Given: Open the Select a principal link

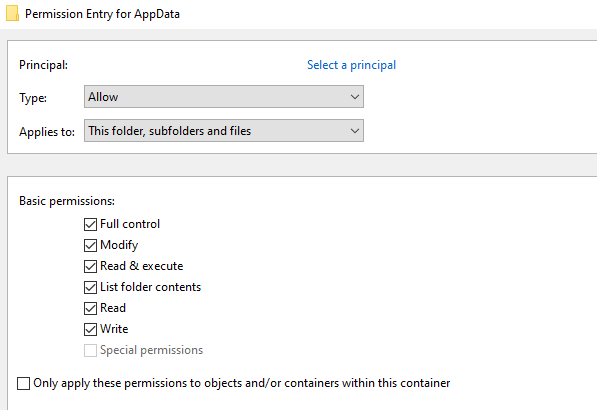Looking at the screenshot, I should (351, 65).
